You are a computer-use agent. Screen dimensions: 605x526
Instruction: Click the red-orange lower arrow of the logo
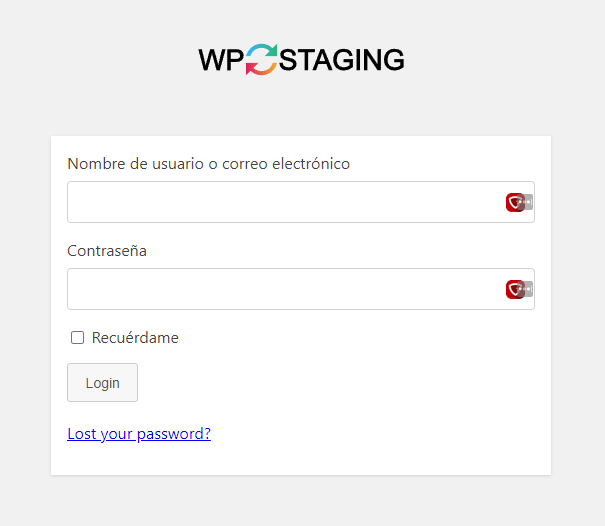point(261,68)
